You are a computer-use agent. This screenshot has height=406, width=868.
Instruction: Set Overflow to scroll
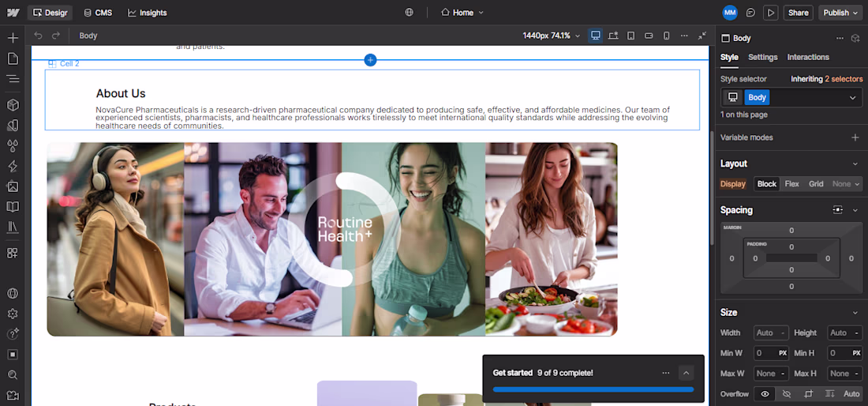point(829,394)
